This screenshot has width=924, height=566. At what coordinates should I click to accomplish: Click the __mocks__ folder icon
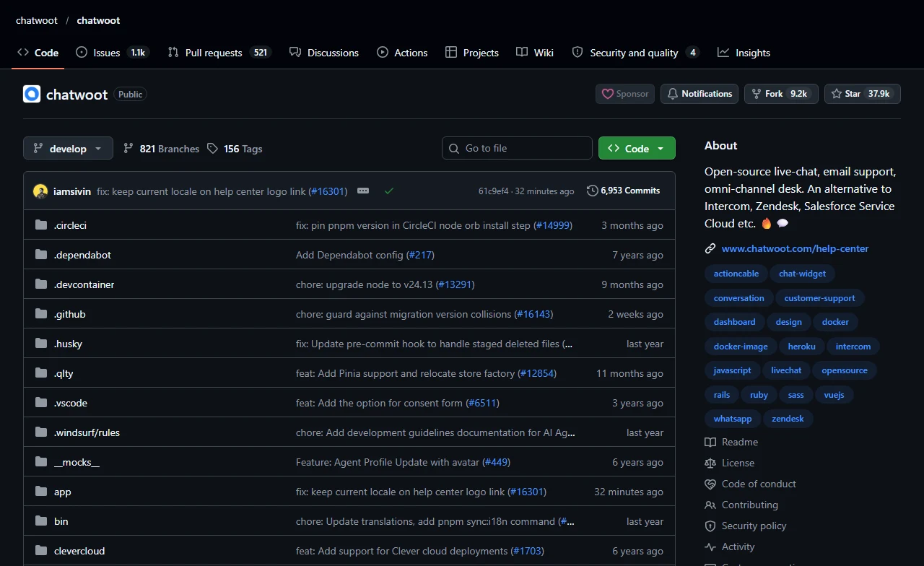(41, 462)
